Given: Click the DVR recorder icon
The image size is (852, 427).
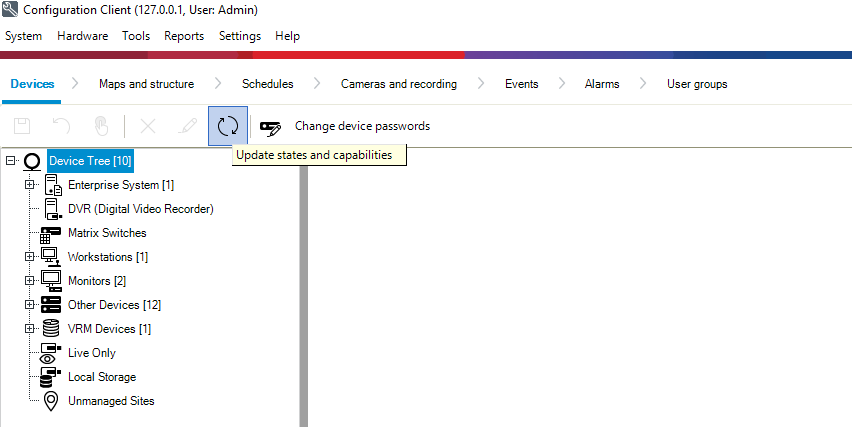Looking at the screenshot, I should tap(53, 209).
